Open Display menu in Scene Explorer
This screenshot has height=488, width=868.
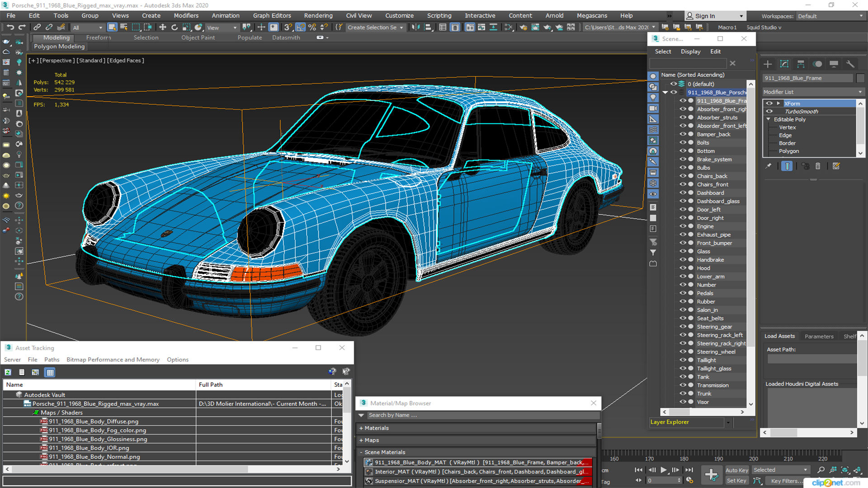point(690,52)
